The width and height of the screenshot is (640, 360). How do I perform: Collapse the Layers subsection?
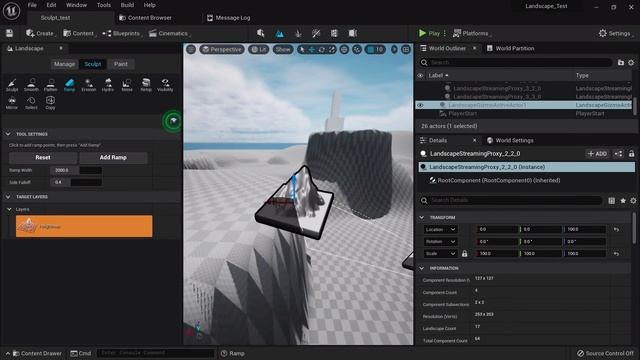pyautogui.click(x=9, y=209)
